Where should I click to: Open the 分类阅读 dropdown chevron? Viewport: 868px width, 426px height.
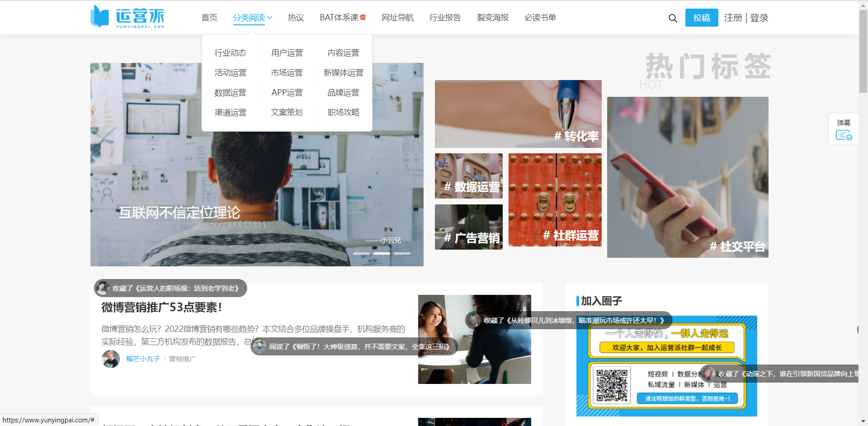270,18
